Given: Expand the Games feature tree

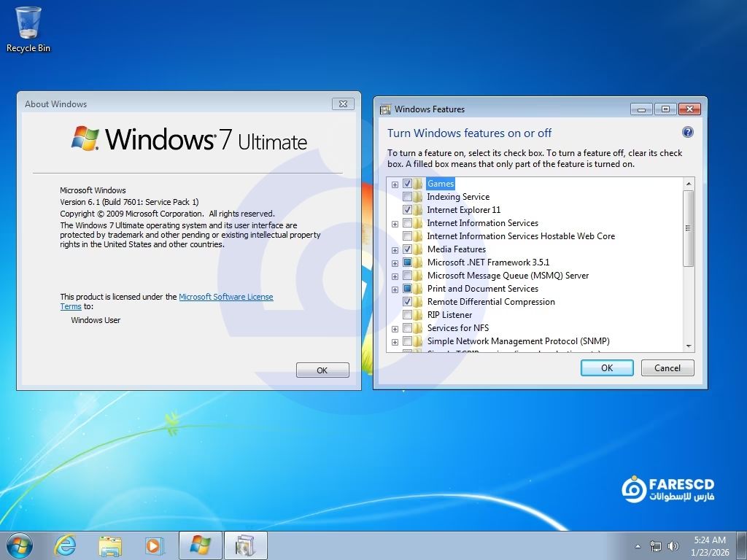Looking at the screenshot, I should point(395,184).
